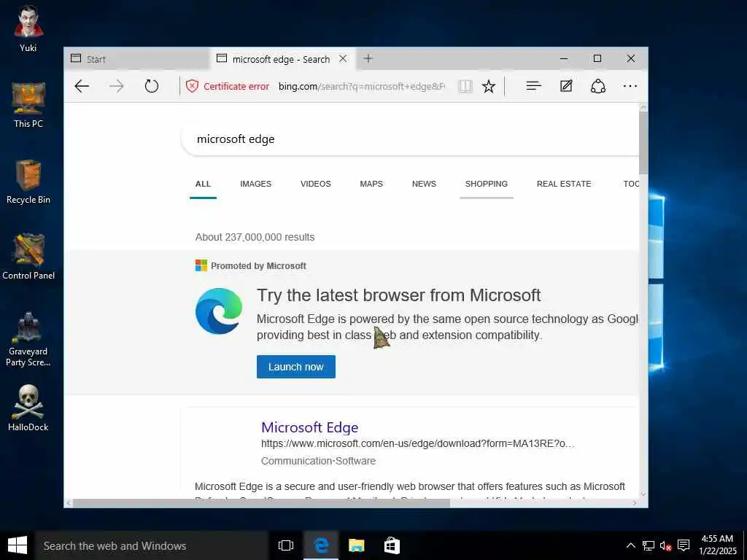Select the ALL results tab

tap(203, 184)
